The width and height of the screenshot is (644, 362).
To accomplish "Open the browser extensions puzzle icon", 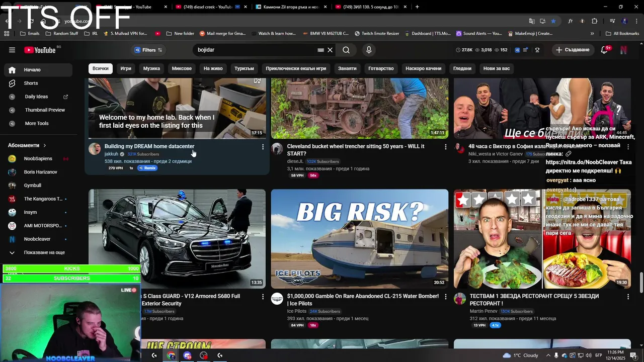I will [x=595, y=21].
